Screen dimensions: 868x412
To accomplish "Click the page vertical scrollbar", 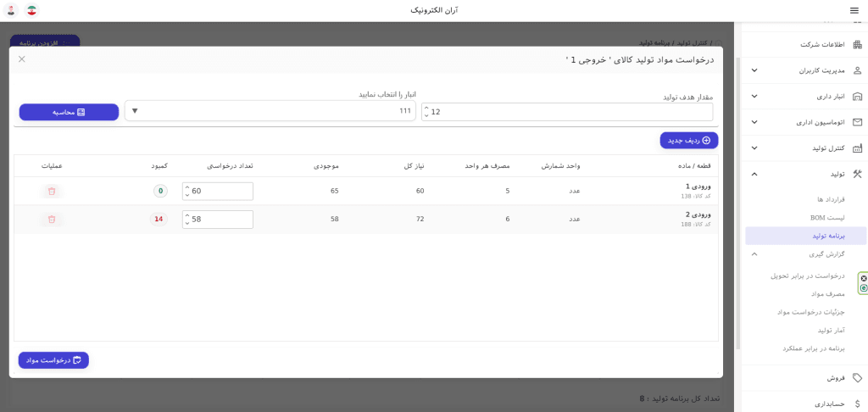I will [x=737, y=203].
